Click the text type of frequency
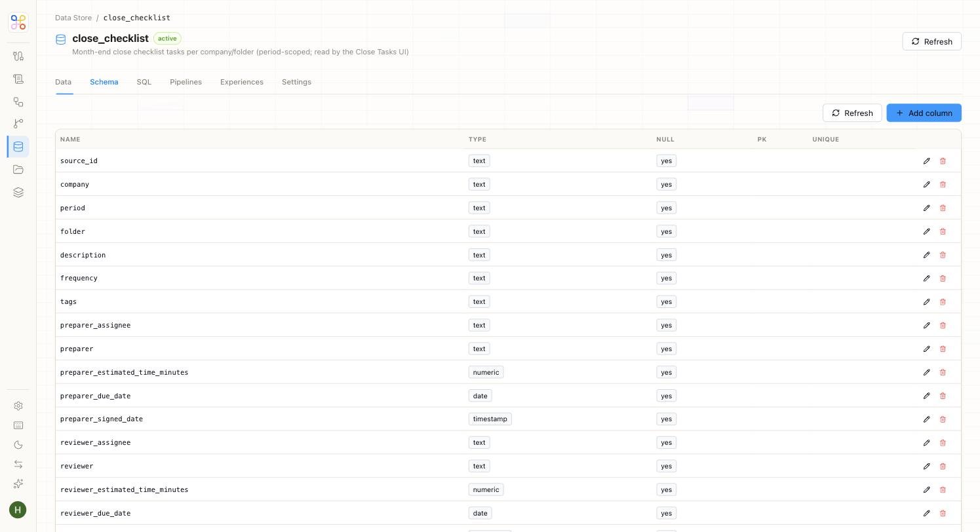The height and width of the screenshot is (532, 980). click(x=479, y=278)
